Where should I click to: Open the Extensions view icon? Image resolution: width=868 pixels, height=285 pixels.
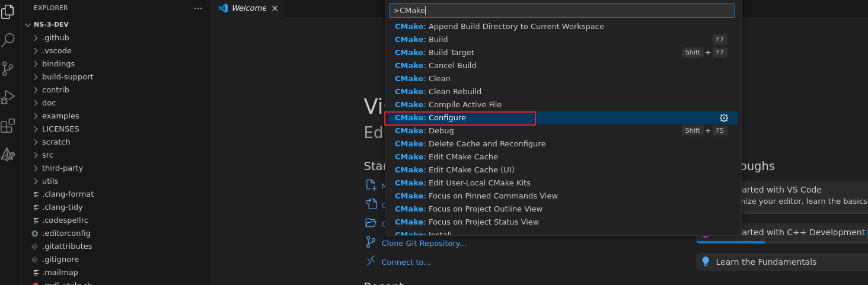coord(8,126)
